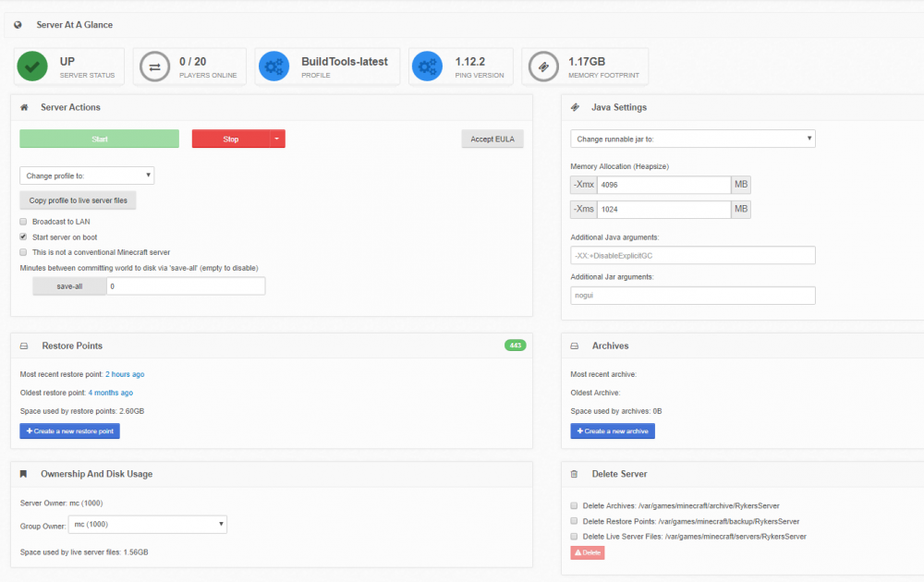
Task: Click 'Copy profile to live server files'
Action: (x=79, y=200)
